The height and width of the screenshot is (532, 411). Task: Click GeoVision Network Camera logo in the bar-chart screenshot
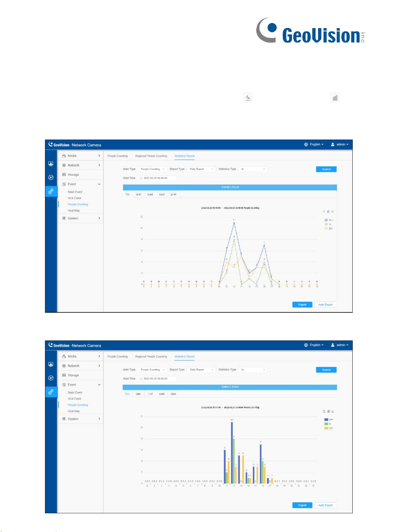click(75, 345)
